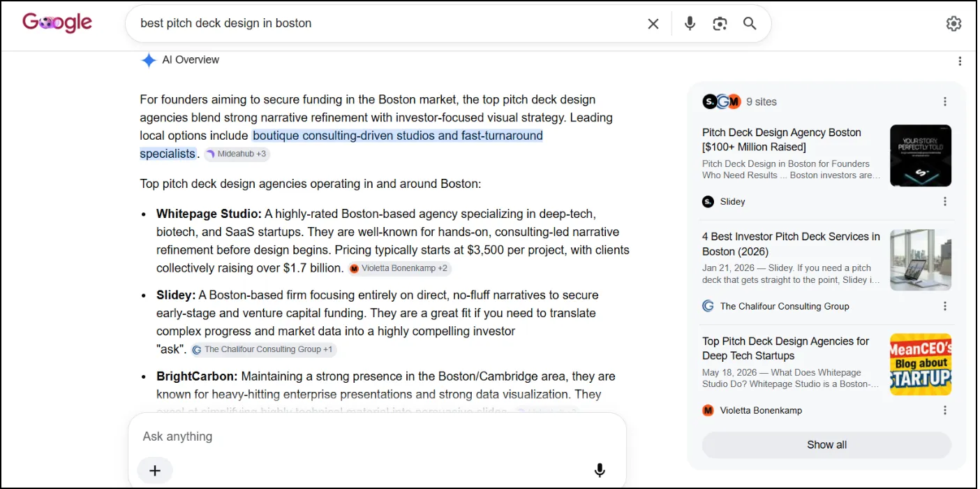Start voice search from the search bar microphone
This screenshot has width=980, height=489.
(690, 24)
